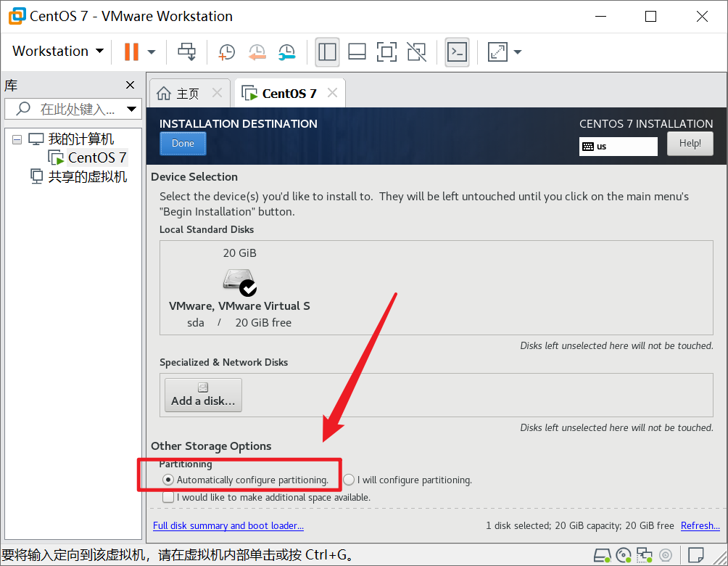
Task: Switch to Unity mode icon
Action: point(416,52)
